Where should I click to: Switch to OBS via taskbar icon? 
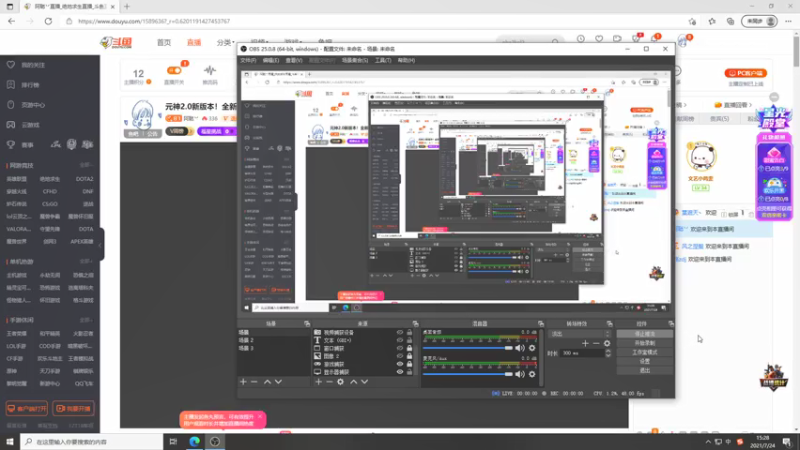pos(215,441)
